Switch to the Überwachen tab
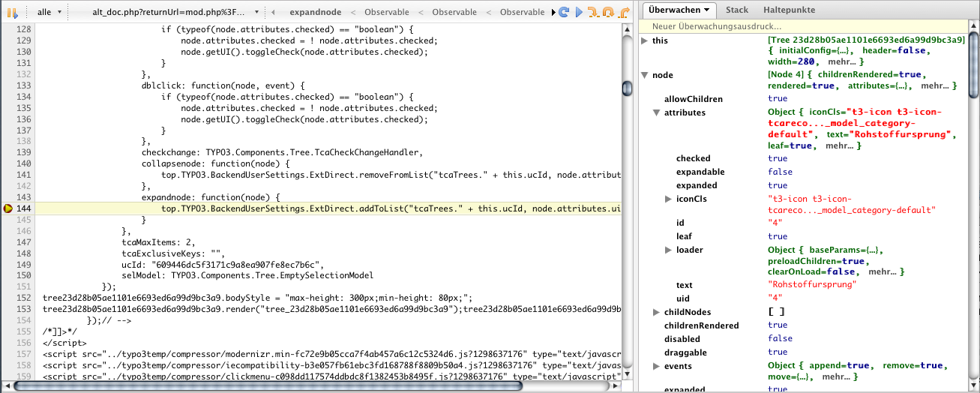980x393 pixels. click(681, 10)
